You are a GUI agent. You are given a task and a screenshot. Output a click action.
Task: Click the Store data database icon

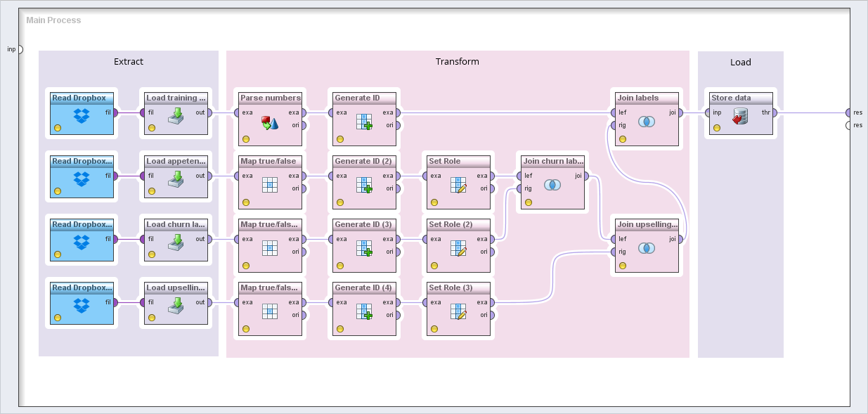coord(741,117)
